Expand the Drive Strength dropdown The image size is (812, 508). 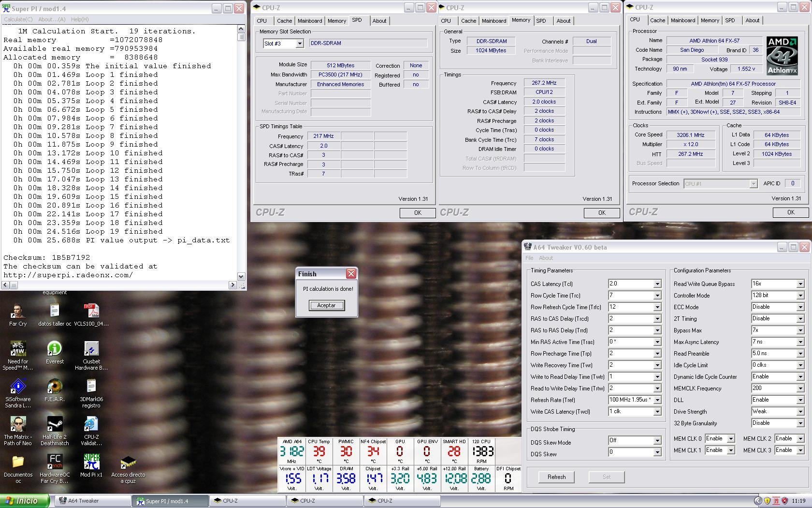[800, 412]
